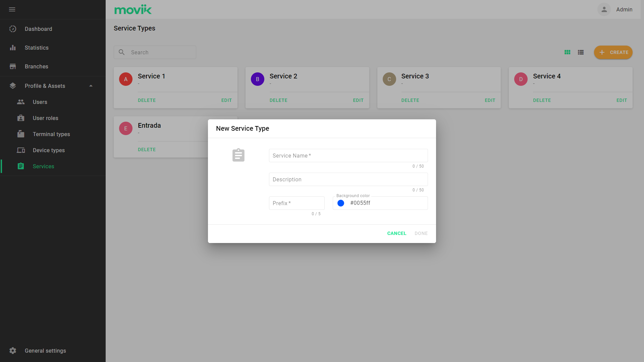
Task: Delete Service 2
Action: [x=278, y=100]
